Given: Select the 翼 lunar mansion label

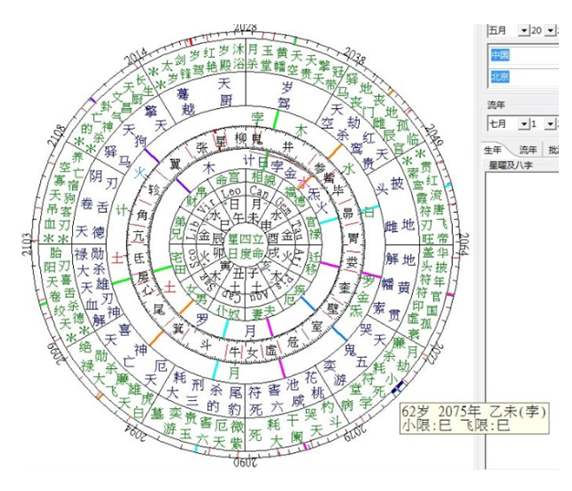Looking at the screenshot, I should tap(175, 165).
